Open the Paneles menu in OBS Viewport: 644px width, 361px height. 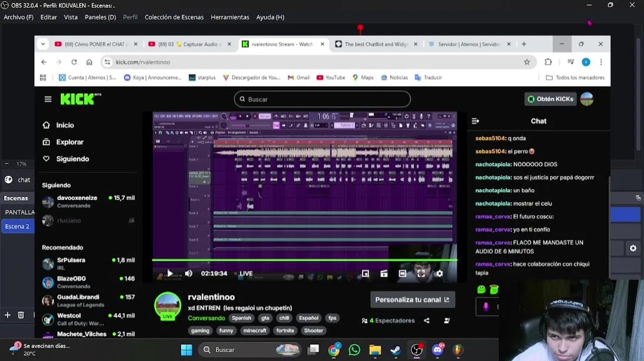[x=100, y=17]
